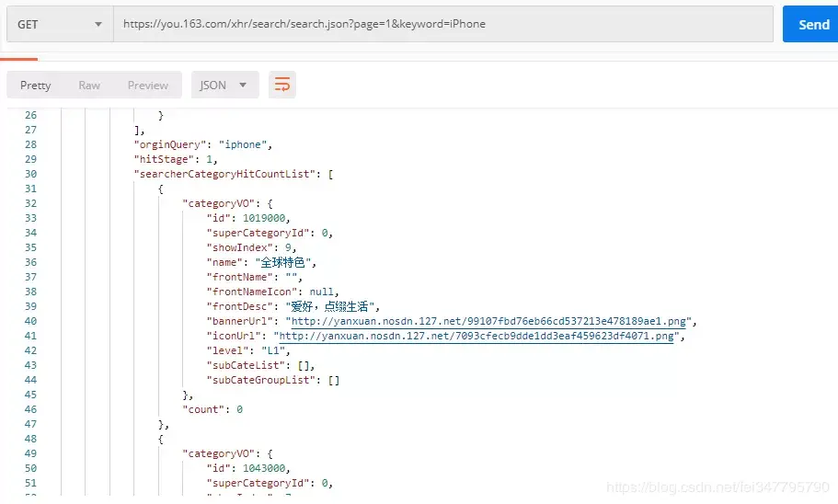The image size is (838, 504).
Task: Click line number 49 in the gutter
Action: point(31,453)
